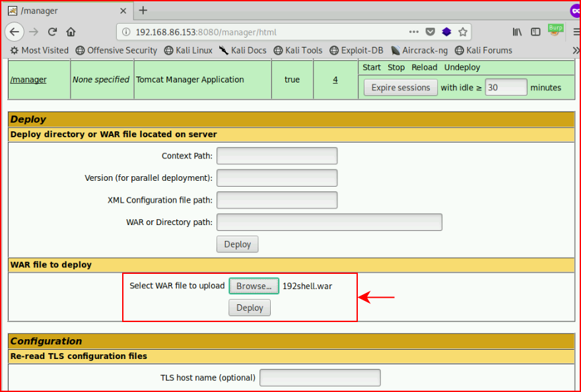Screen dimensions: 581x392
Task: Open sessions count link 4
Action: [335, 80]
